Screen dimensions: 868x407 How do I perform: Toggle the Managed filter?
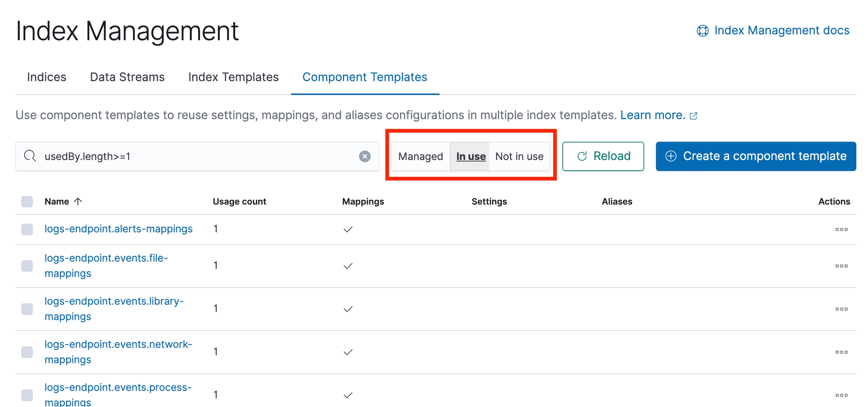(x=420, y=156)
